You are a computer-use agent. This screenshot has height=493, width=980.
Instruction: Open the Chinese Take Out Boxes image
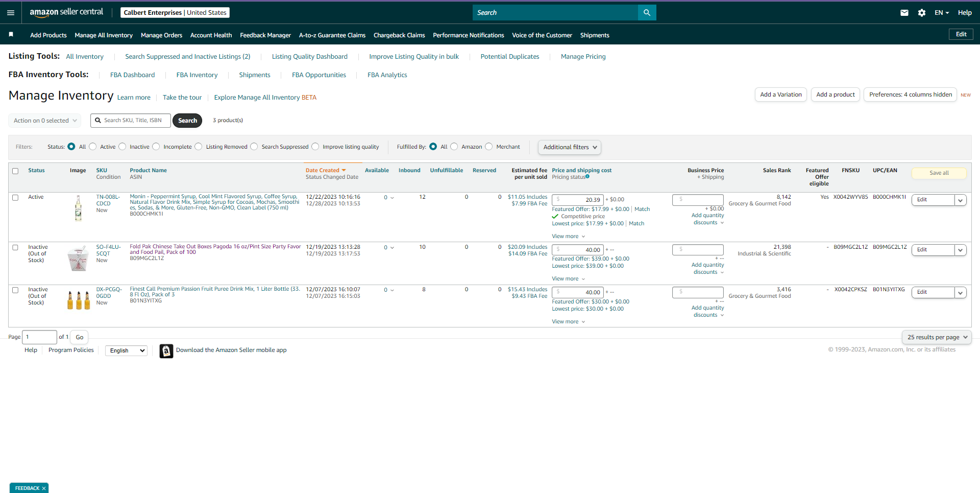pos(78,259)
